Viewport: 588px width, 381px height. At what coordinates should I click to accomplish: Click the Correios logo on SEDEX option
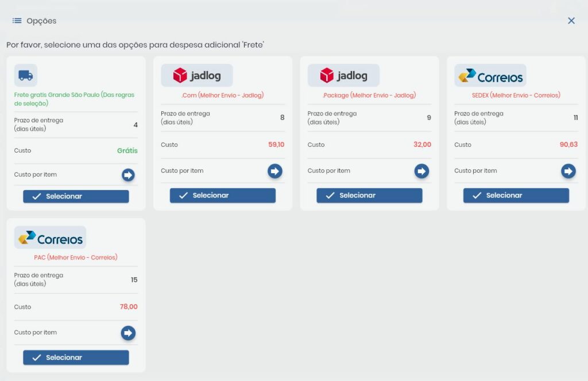click(x=490, y=76)
